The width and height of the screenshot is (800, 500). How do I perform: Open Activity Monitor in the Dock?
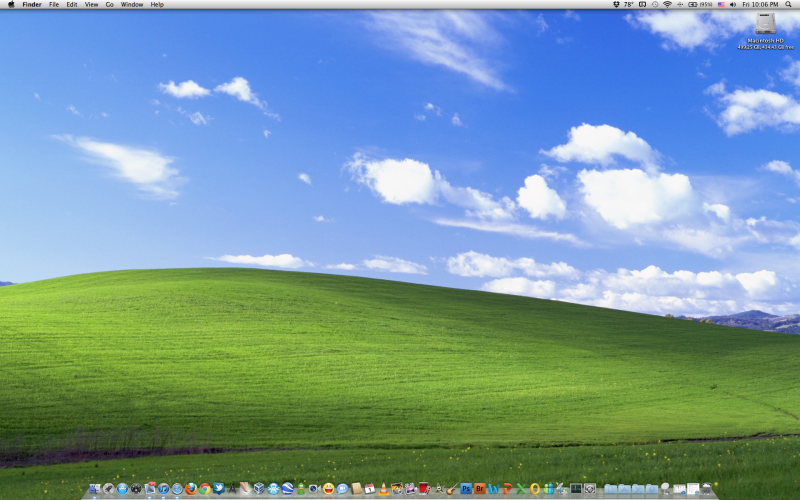click(x=576, y=488)
